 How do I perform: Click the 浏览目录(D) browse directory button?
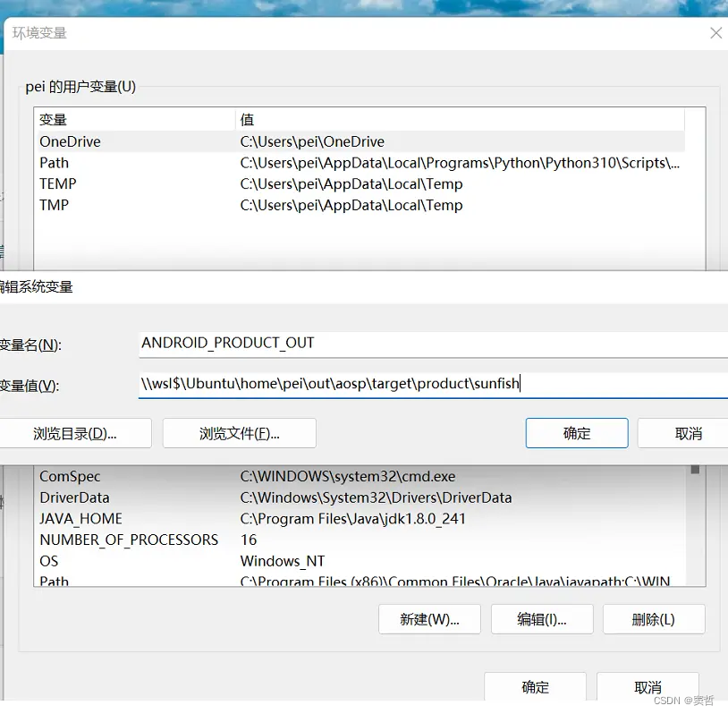click(x=75, y=433)
